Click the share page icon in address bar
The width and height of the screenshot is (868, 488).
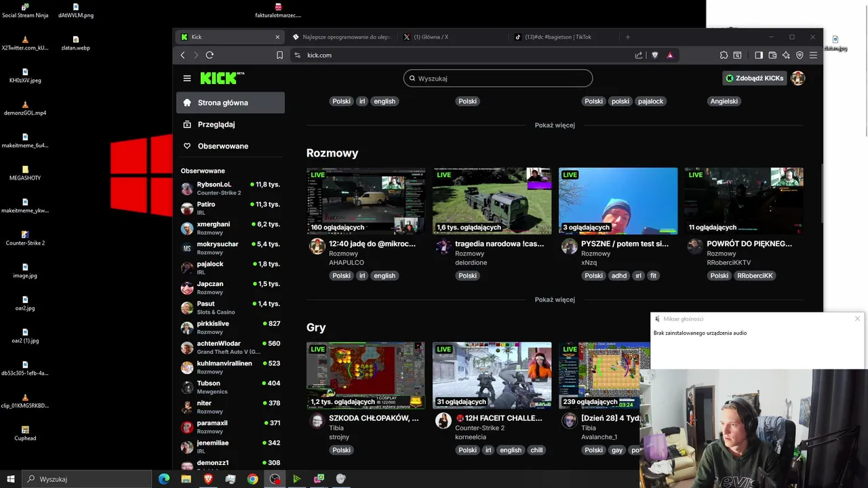639,55
